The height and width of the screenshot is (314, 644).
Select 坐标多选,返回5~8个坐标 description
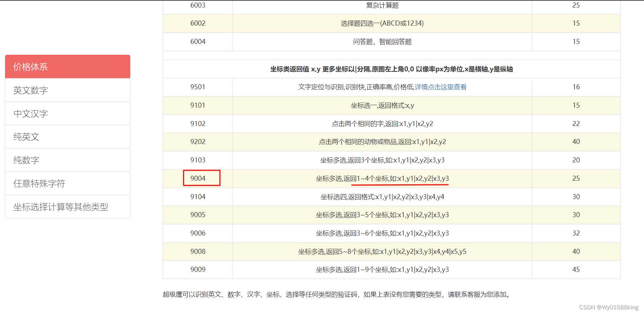pos(382,252)
